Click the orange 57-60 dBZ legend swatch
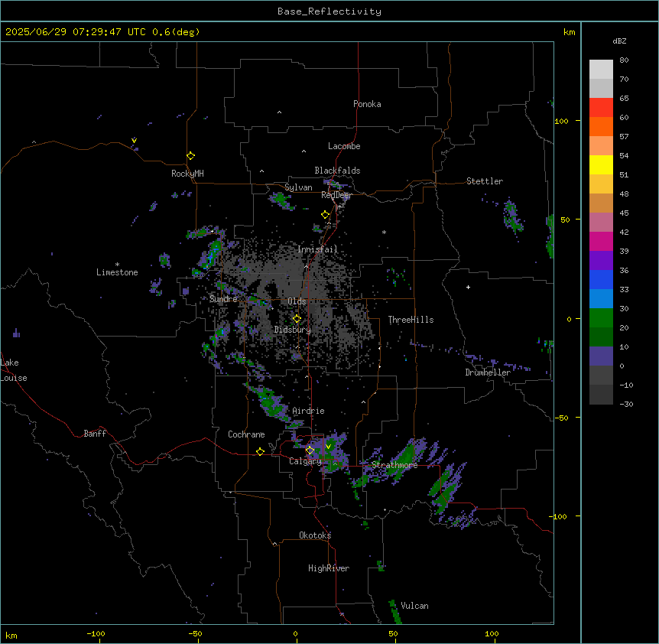This screenshot has width=659, height=644. click(x=601, y=126)
